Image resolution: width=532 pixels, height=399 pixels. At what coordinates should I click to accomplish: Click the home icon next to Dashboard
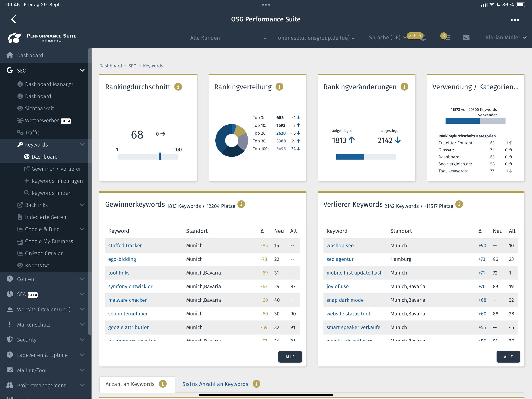click(x=10, y=55)
